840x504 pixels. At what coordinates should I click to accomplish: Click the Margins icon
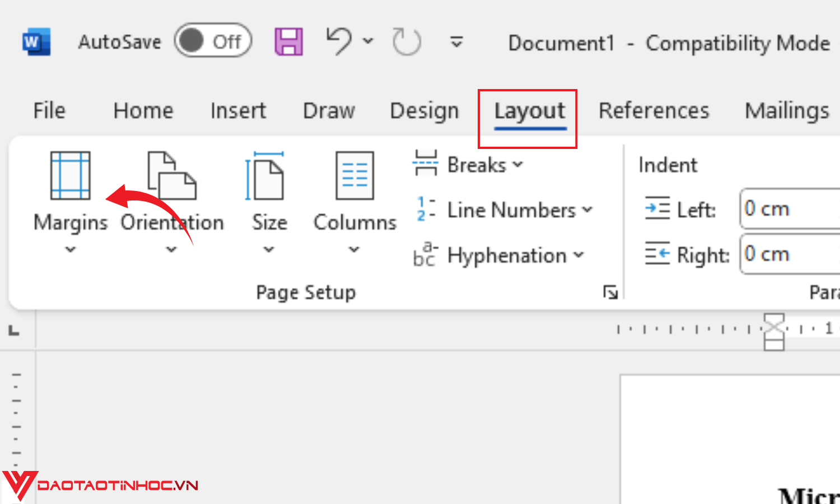click(x=71, y=175)
